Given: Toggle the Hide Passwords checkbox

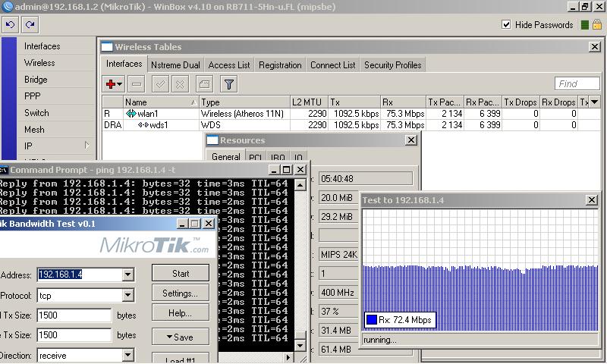Looking at the screenshot, I should point(507,25).
